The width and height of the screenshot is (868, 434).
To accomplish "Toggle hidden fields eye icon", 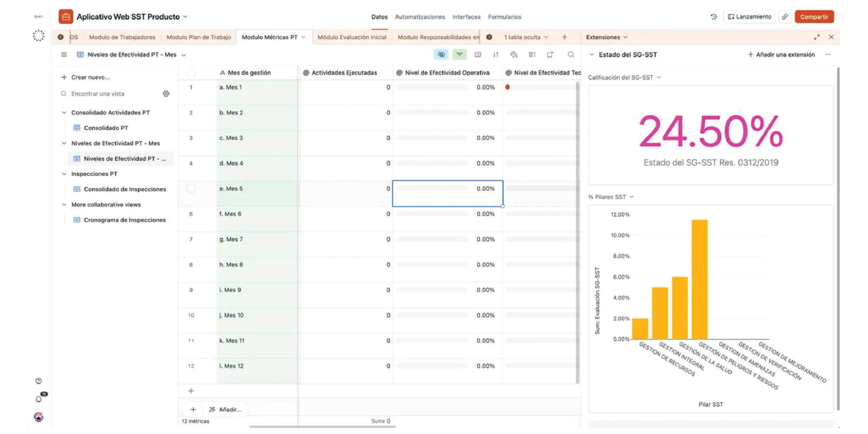I will point(441,55).
